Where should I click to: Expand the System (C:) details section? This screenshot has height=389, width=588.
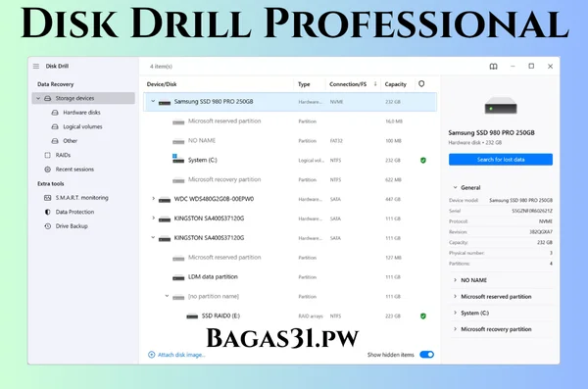pos(456,313)
